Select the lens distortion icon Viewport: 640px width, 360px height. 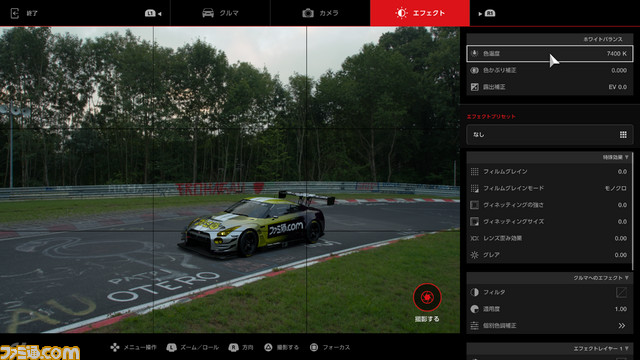(x=474, y=238)
